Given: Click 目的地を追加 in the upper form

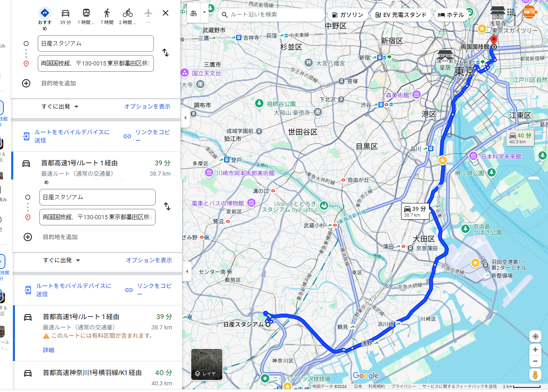Looking at the screenshot, I should coord(58,83).
